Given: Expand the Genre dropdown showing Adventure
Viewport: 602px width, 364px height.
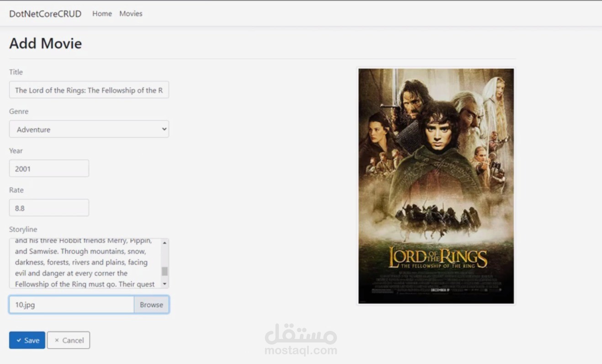Looking at the screenshot, I should pos(89,129).
